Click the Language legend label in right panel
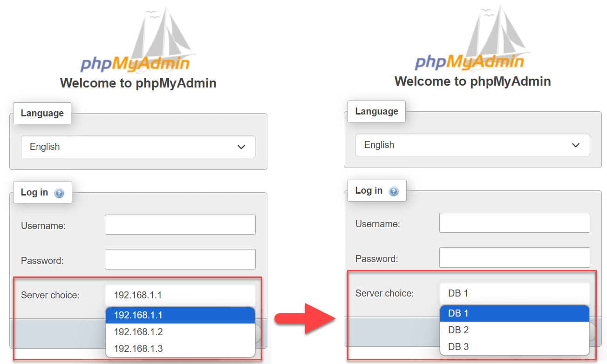This screenshot has width=607, height=364. [x=376, y=111]
